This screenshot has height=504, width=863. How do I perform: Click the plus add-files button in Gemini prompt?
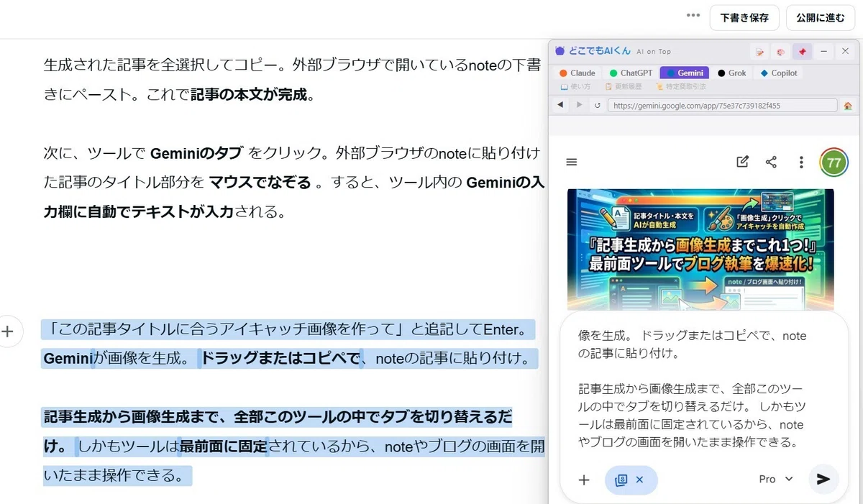(584, 480)
